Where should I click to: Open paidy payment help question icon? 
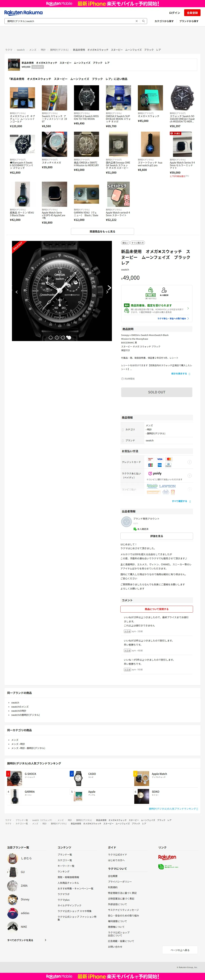point(189,476)
